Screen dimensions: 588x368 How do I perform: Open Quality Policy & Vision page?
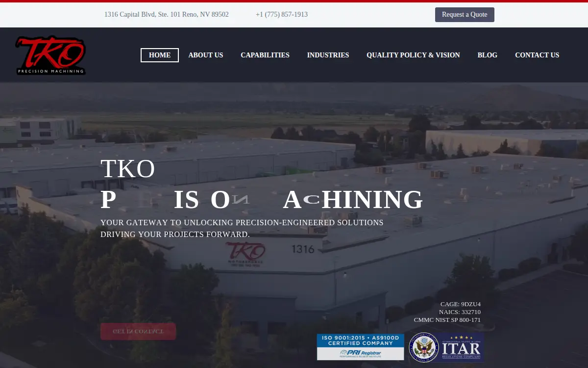click(413, 55)
